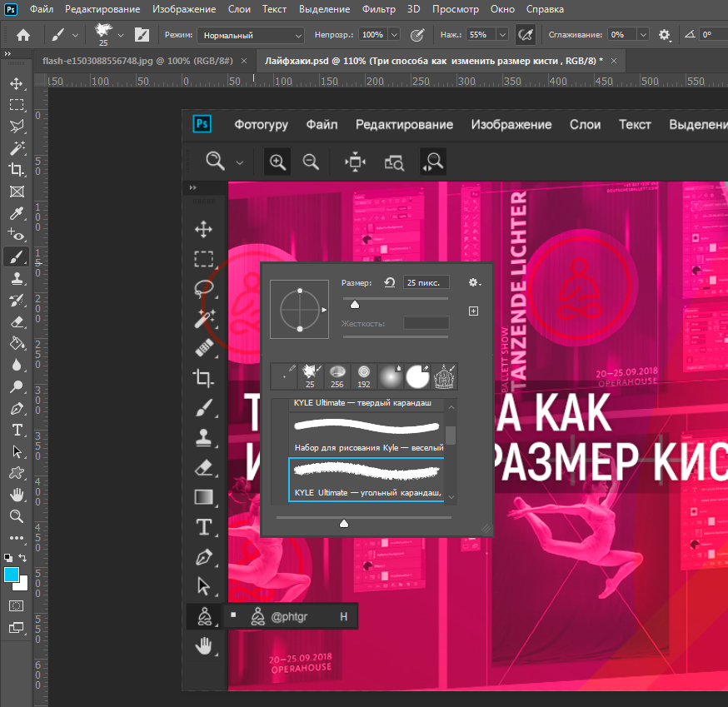Select the Clone Stamp tool
The height and width of the screenshot is (707, 728).
click(x=17, y=278)
